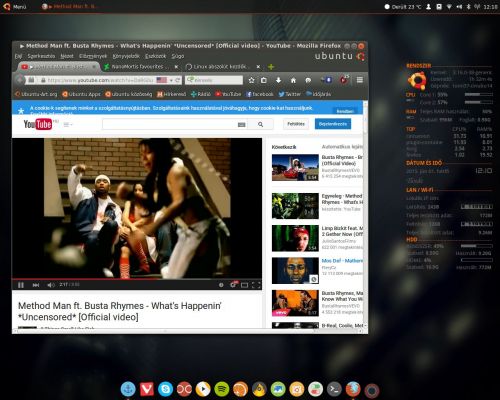Open the Busta Rhymes suggested video thumbnail
Screen dimensions: 500x400
[295, 167]
